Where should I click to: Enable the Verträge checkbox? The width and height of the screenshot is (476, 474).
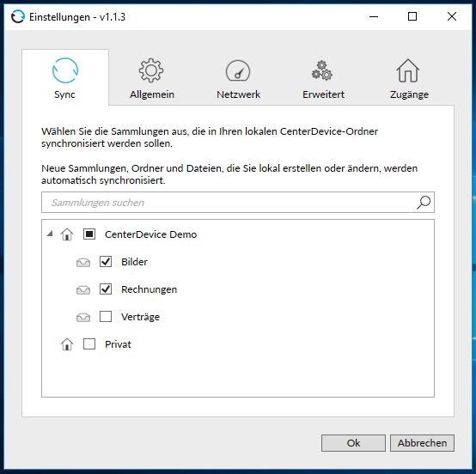pyautogui.click(x=106, y=317)
